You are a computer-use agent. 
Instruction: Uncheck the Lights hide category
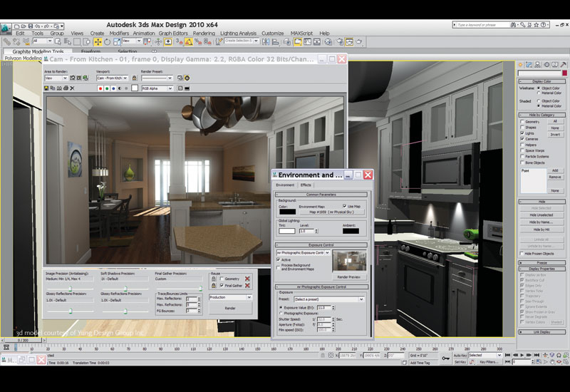[x=522, y=133]
